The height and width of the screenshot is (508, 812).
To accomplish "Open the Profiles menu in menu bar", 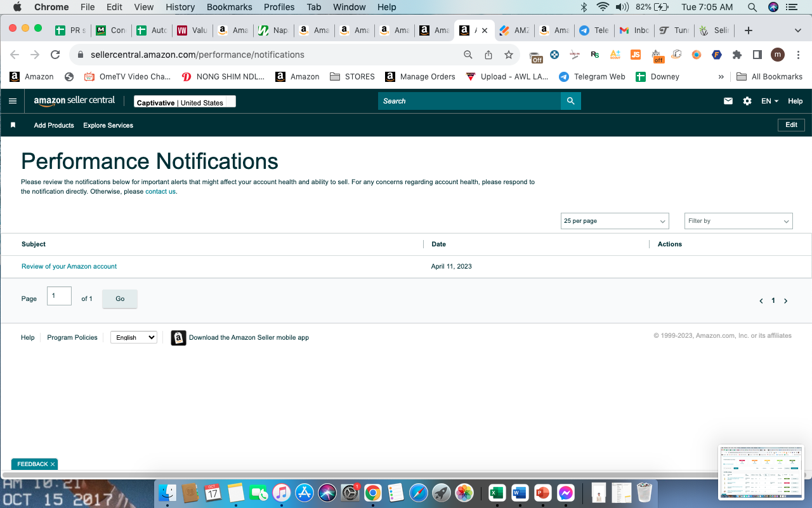I will click(279, 7).
